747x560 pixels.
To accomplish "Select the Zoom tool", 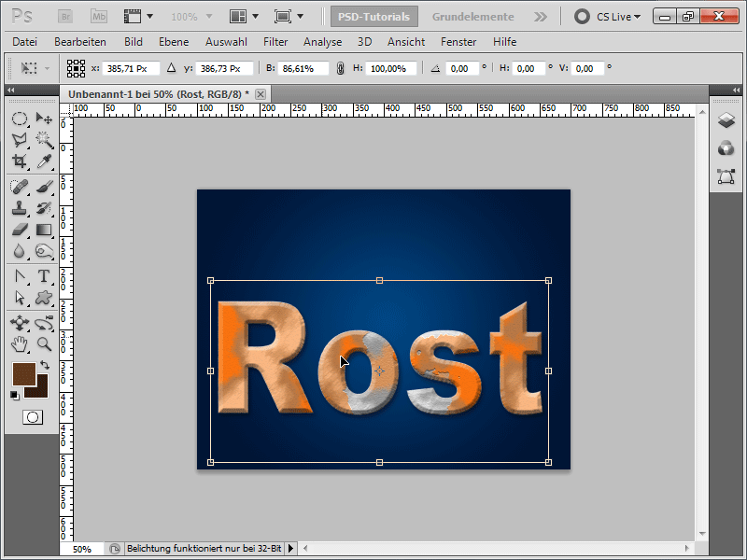I will [44, 343].
